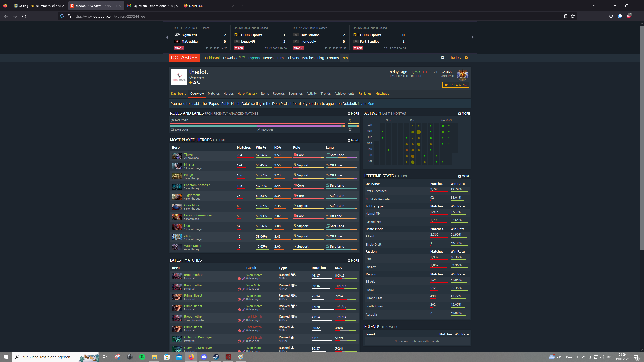The width and height of the screenshot is (644, 362).
Task: Show hidden system tray icons
Action: tap(584, 357)
